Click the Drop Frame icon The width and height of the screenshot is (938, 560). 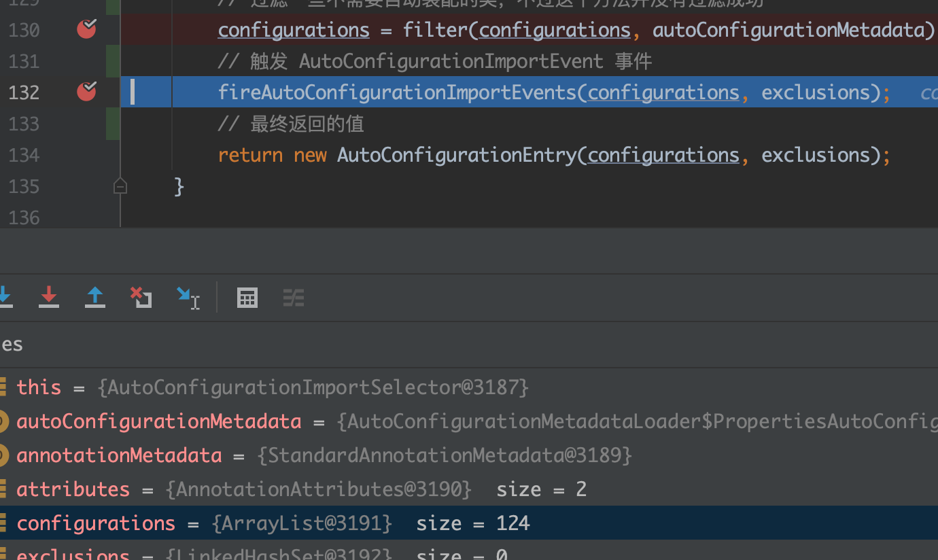(x=141, y=298)
